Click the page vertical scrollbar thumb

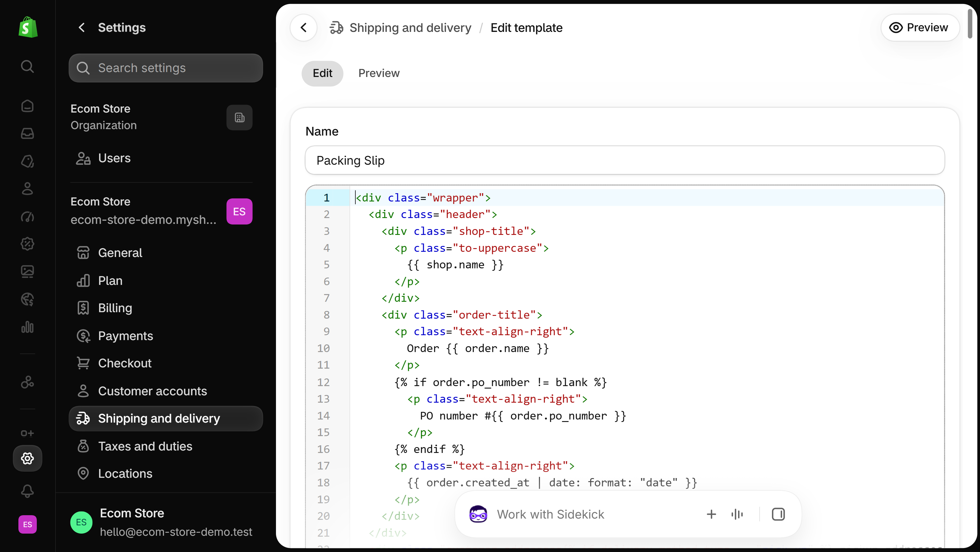click(970, 24)
